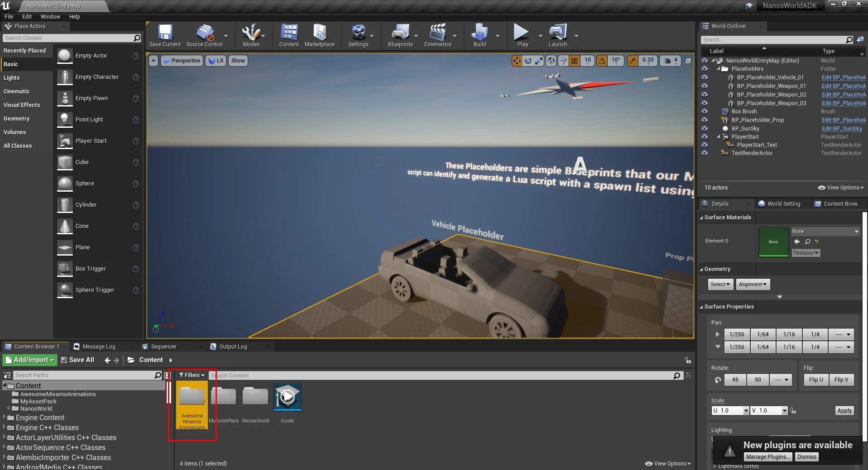The height and width of the screenshot is (470, 868).
Task: Open Source Control from the toolbar
Action: point(205,35)
